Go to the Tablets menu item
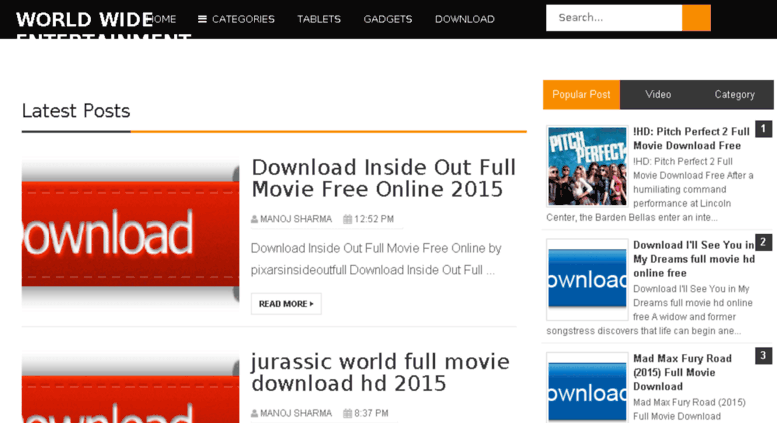 point(319,19)
